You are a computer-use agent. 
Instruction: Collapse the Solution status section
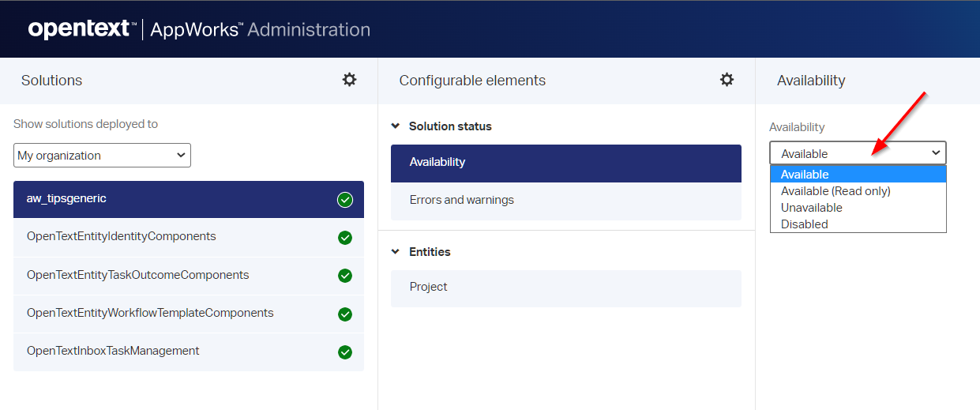tap(396, 126)
